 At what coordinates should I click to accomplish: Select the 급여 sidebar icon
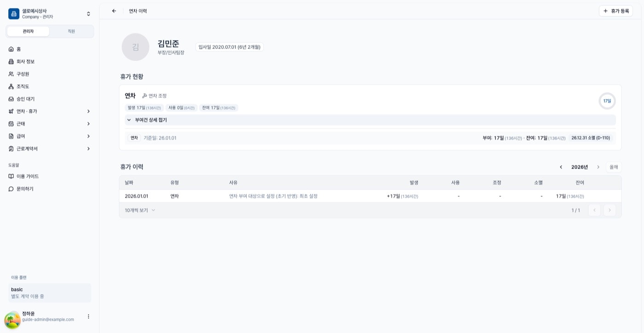coord(11,136)
